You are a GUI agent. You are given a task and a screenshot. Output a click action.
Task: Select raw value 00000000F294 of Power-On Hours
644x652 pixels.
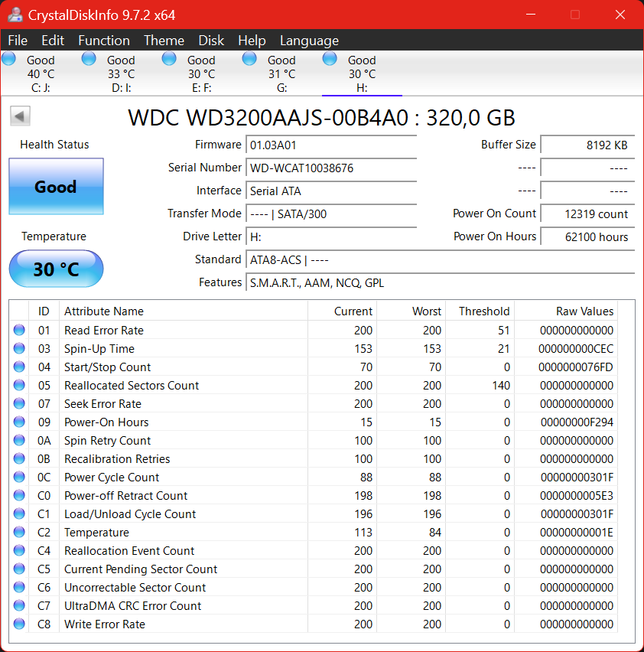577,422
